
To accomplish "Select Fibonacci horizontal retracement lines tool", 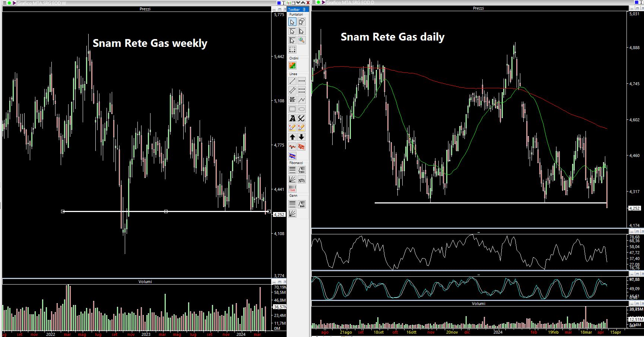I will pyautogui.click(x=292, y=170).
